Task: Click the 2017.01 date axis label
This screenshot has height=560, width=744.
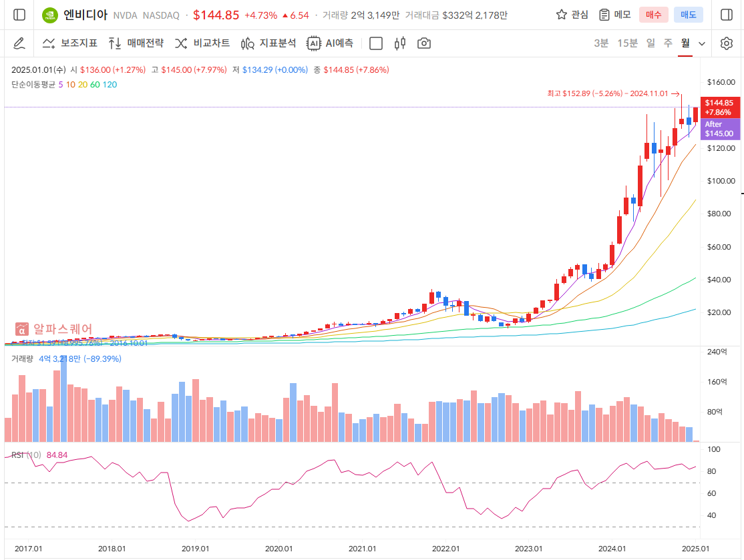Action: (29, 549)
